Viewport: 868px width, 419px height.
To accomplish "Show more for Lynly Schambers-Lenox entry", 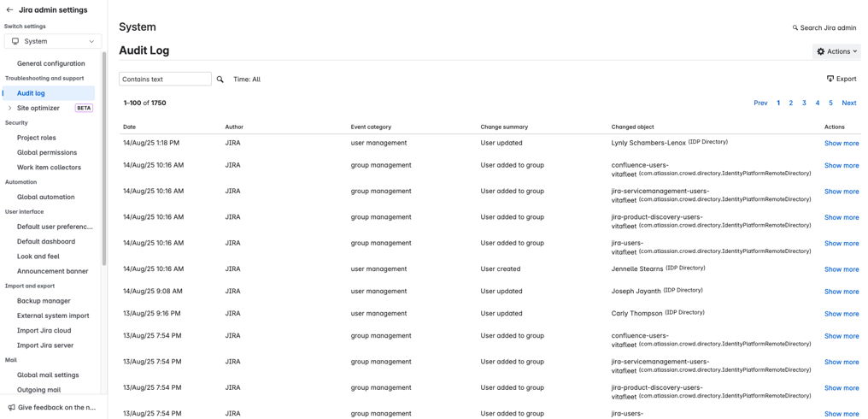I will tap(841, 143).
